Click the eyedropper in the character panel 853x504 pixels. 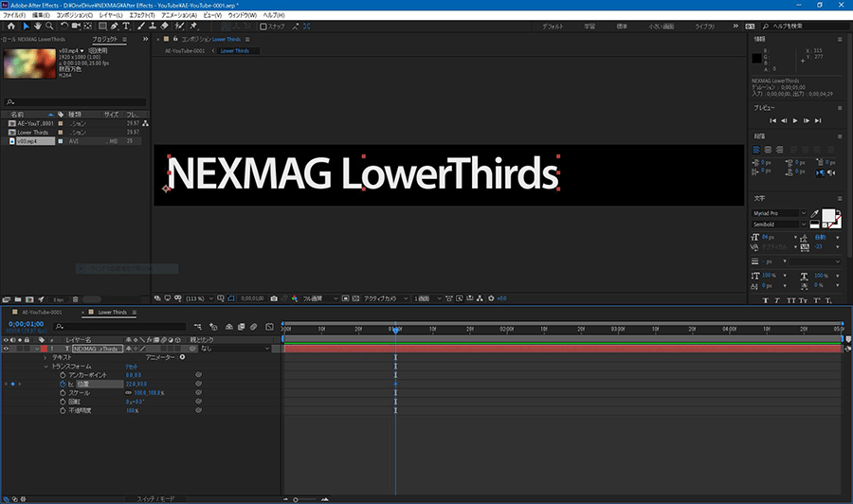click(x=814, y=214)
